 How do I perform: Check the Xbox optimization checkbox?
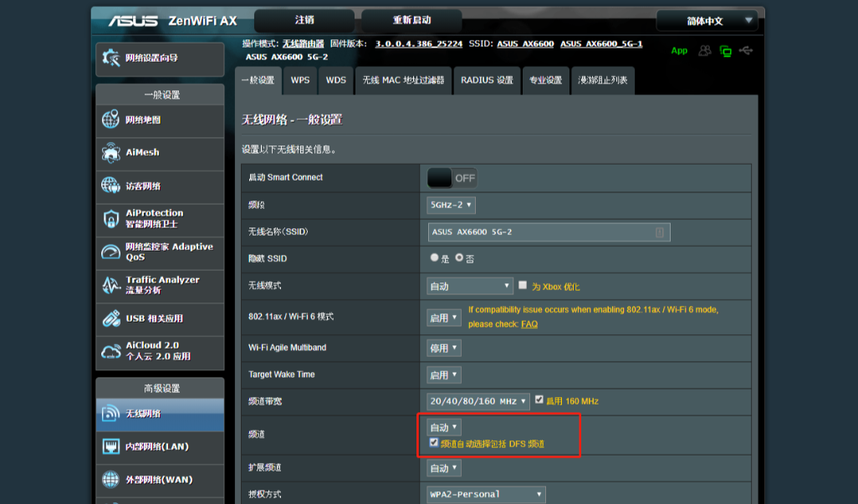click(523, 285)
